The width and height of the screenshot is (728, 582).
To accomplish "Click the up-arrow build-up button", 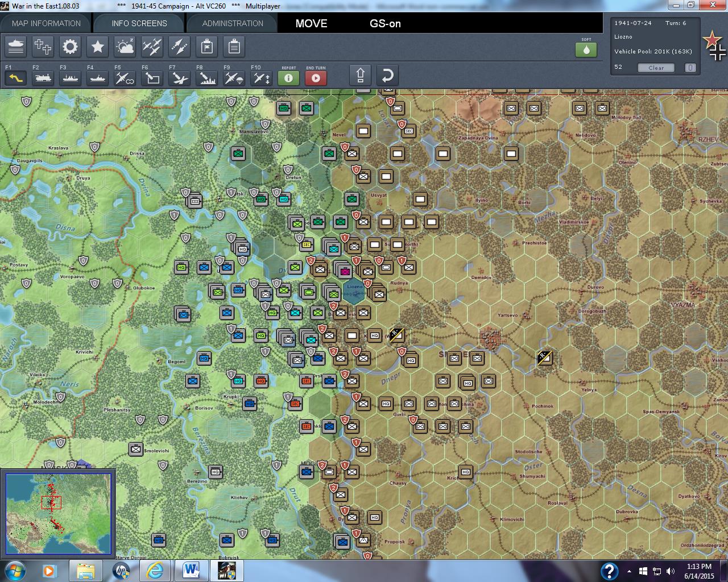I will click(x=361, y=76).
